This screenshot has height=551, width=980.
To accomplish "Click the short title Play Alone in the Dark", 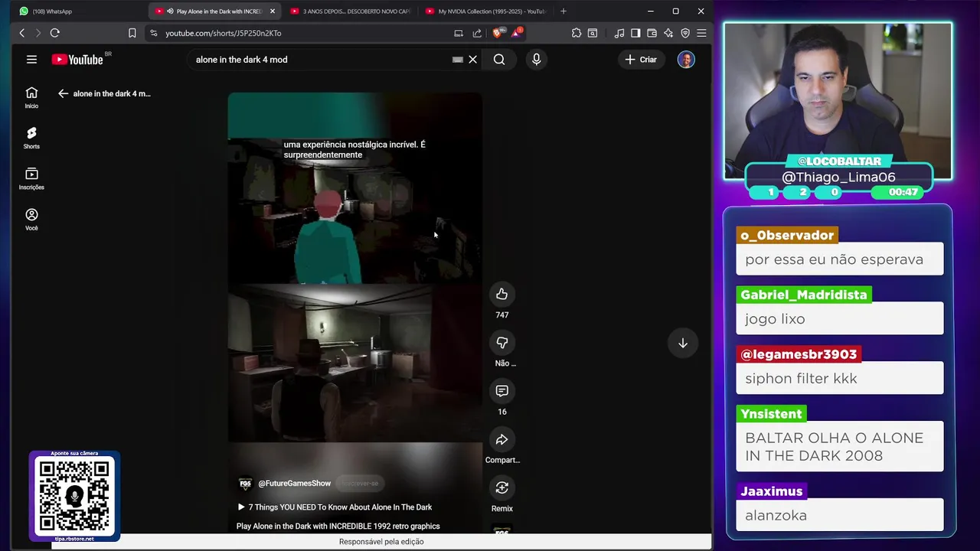I will point(338,526).
